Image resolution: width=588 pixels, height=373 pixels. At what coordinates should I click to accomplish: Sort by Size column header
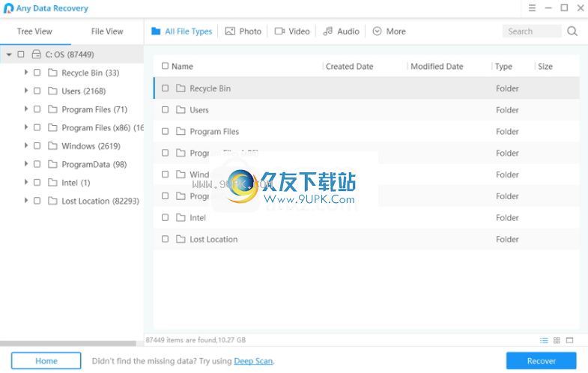click(545, 67)
